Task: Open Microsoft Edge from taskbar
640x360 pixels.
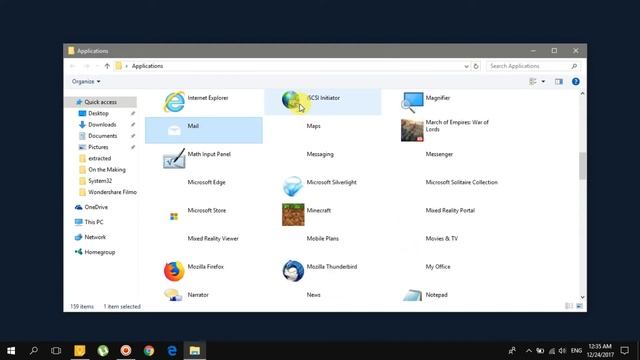Action: (x=172, y=350)
